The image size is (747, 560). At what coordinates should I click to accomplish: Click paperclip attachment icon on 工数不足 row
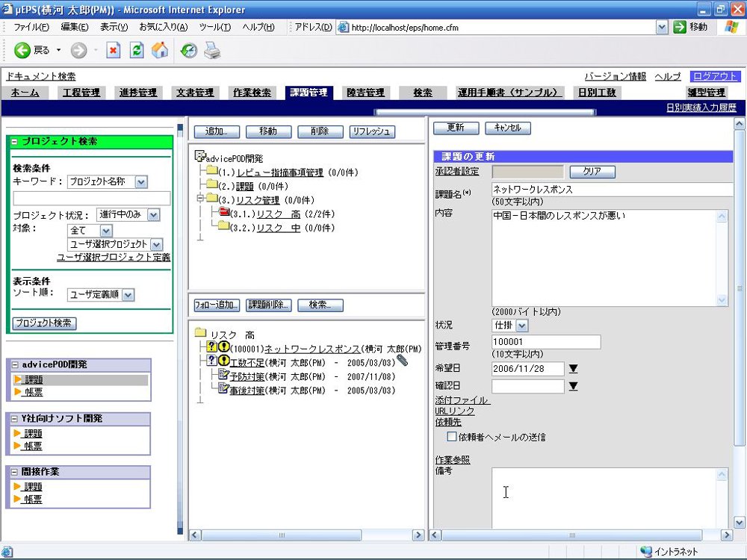pyautogui.click(x=403, y=361)
